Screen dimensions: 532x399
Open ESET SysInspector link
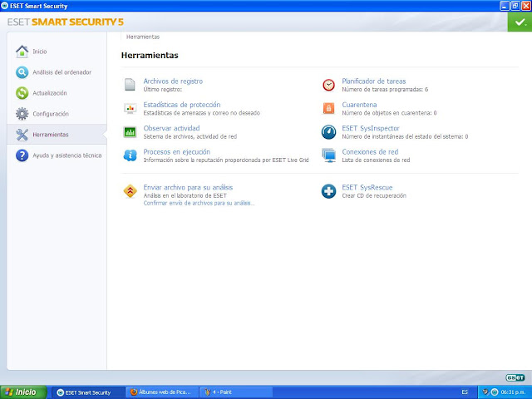click(371, 128)
